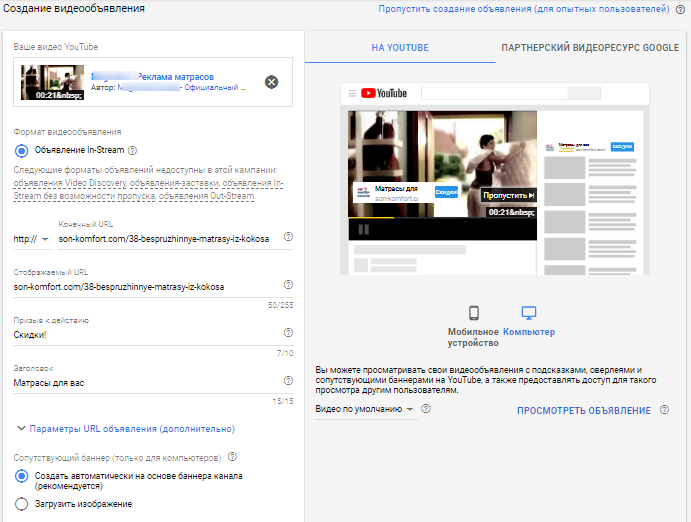Open the http:// protocol dropdown
The image size is (691, 522).
pyautogui.click(x=32, y=239)
